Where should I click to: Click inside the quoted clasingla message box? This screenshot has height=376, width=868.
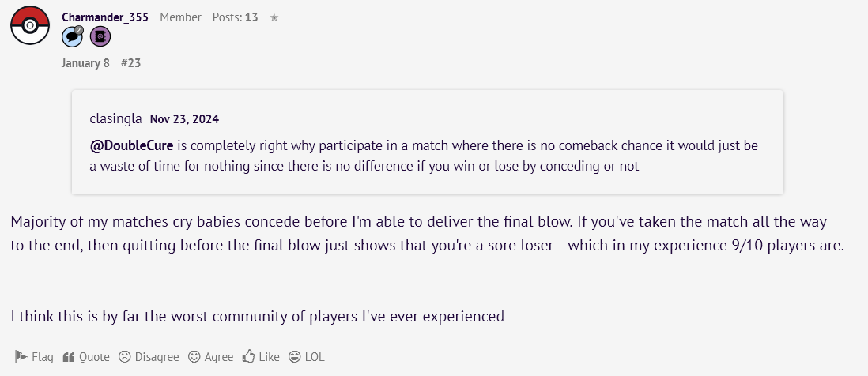[428, 142]
